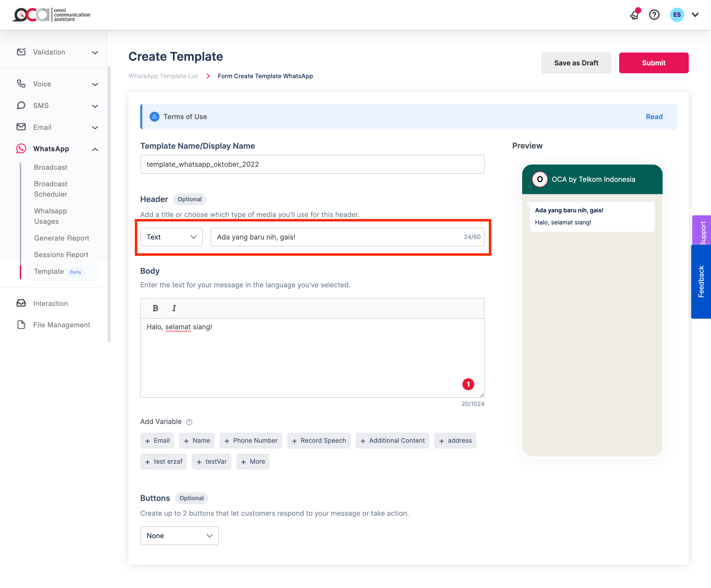
Task: Toggle italic formatting in body editor
Action: 174,308
